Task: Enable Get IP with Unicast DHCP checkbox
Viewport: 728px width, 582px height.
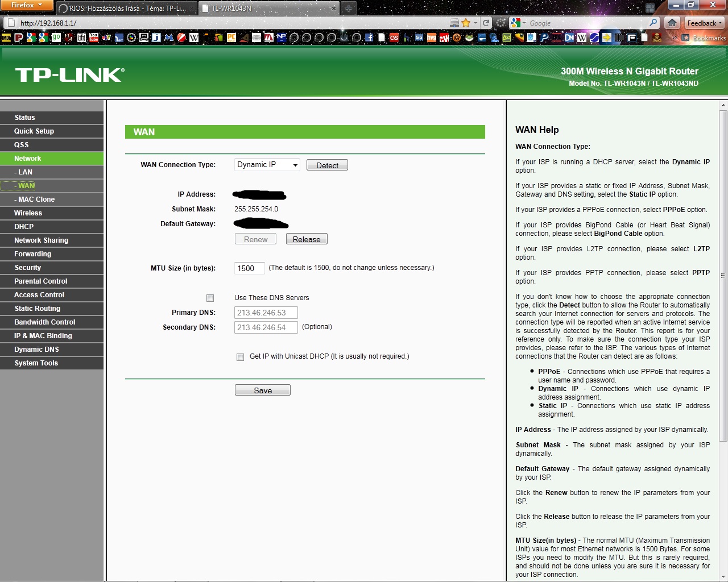Action: point(240,357)
